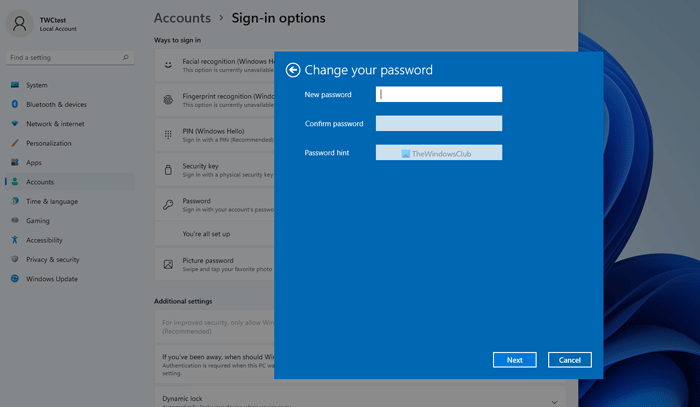Click the 'If you've been away' setting row

click(215, 365)
